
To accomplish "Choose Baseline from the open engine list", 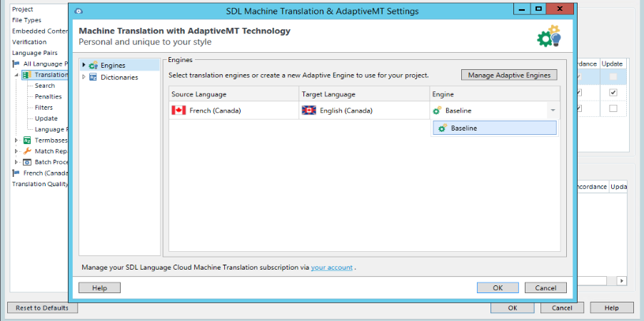I will click(x=494, y=128).
